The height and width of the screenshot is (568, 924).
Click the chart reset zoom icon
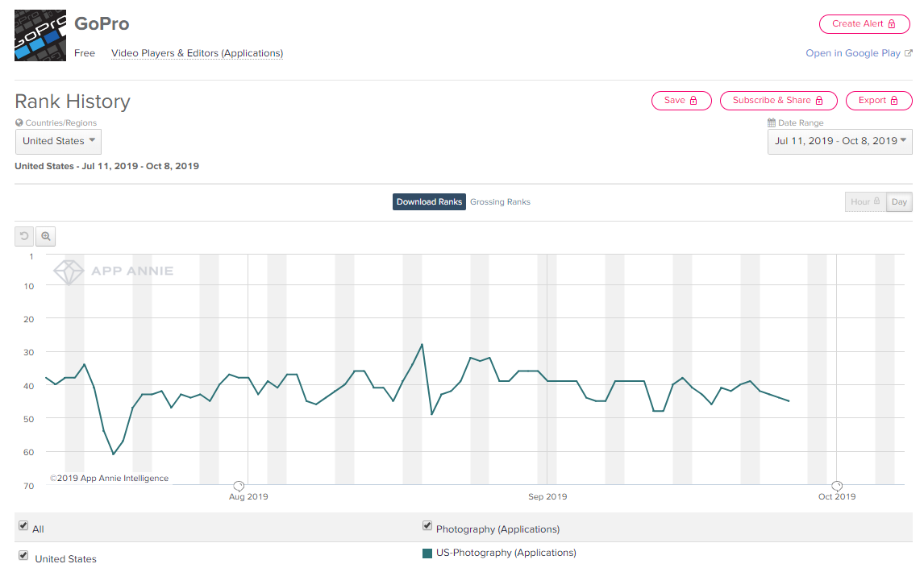(x=24, y=236)
